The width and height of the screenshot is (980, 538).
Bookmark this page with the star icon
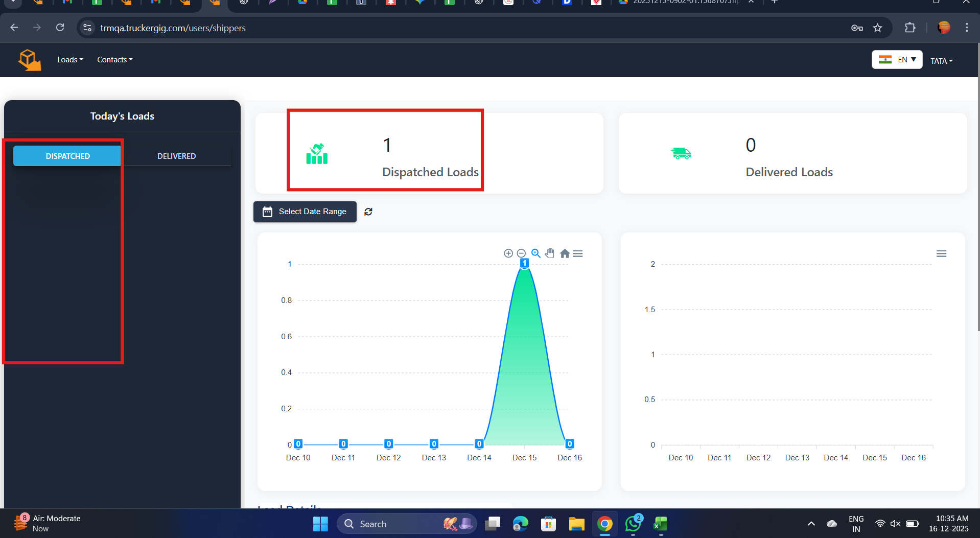click(877, 28)
